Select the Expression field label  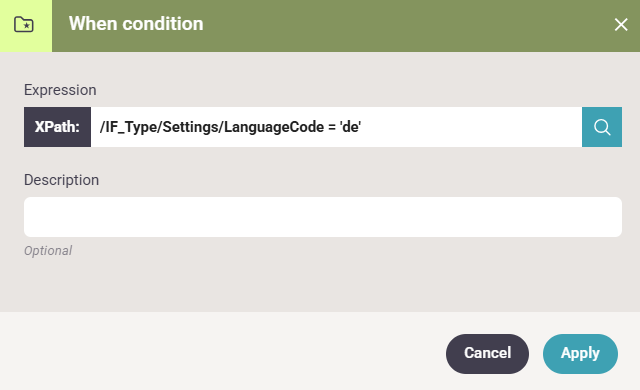(60, 90)
